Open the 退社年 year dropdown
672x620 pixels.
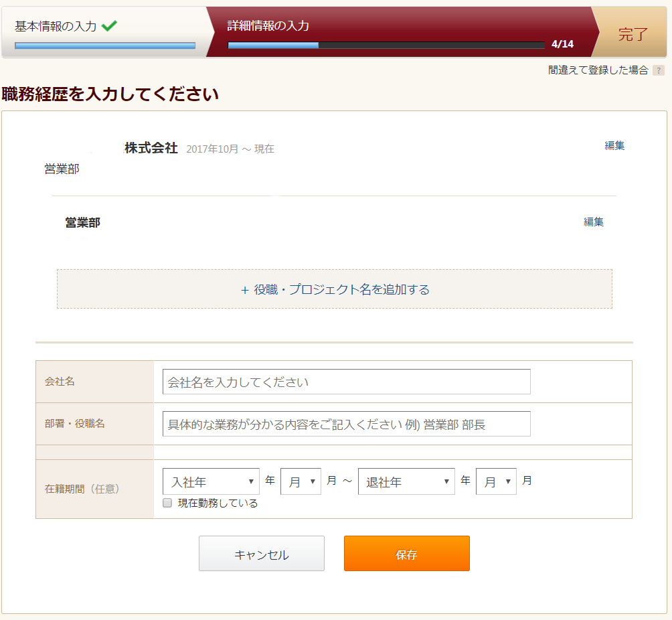(406, 481)
